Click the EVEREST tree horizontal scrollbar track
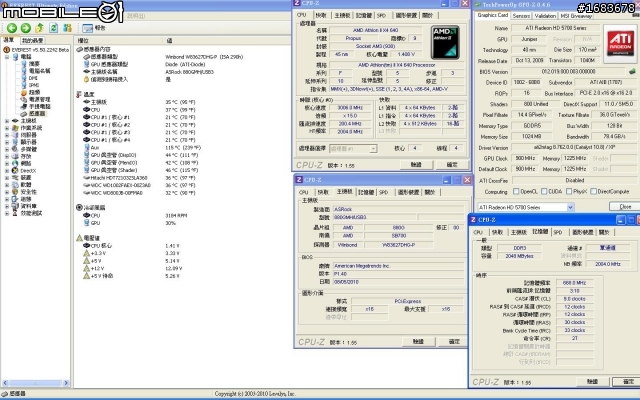The height and width of the screenshot is (400, 640). [x=35, y=383]
